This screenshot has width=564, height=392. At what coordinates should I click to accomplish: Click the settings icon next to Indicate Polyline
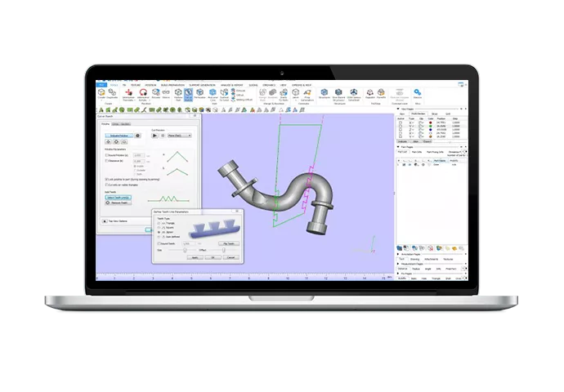[137, 136]
